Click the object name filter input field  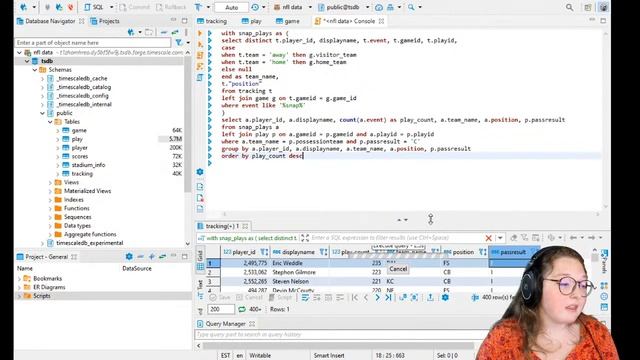(93, 42)
